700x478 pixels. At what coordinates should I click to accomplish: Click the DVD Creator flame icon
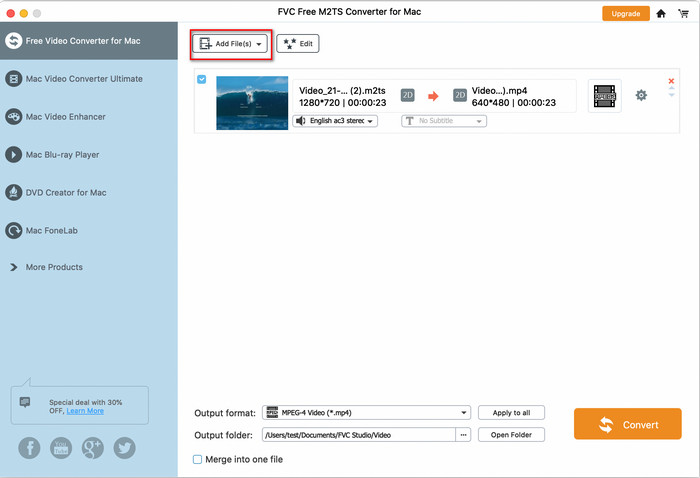point(13,193)
